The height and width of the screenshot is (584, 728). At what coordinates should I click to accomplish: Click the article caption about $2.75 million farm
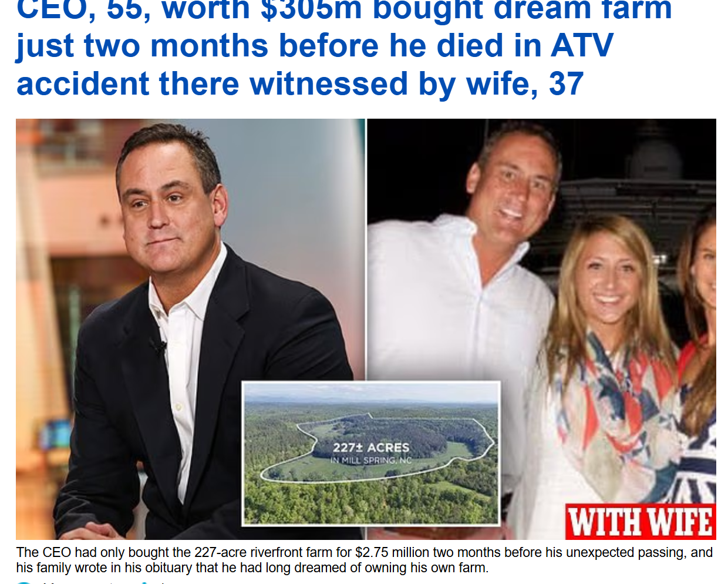[364, 560]
